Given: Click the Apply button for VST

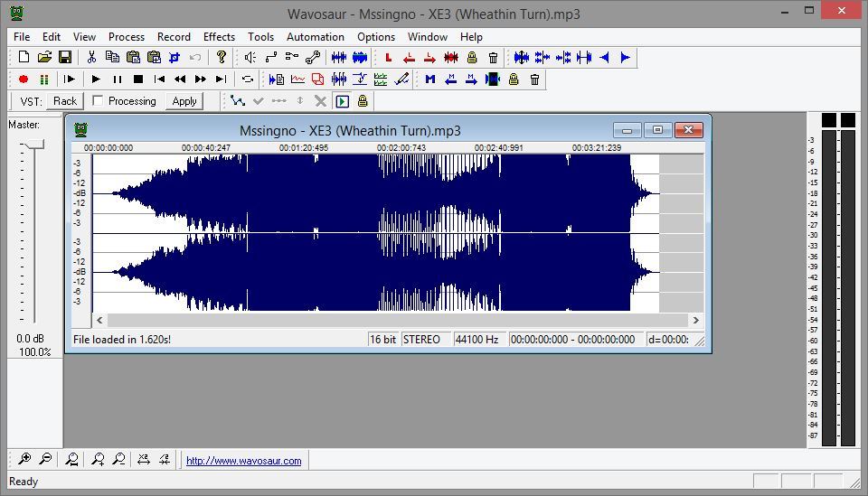Looking at the screenshot, I should click(x=184, y=101).
